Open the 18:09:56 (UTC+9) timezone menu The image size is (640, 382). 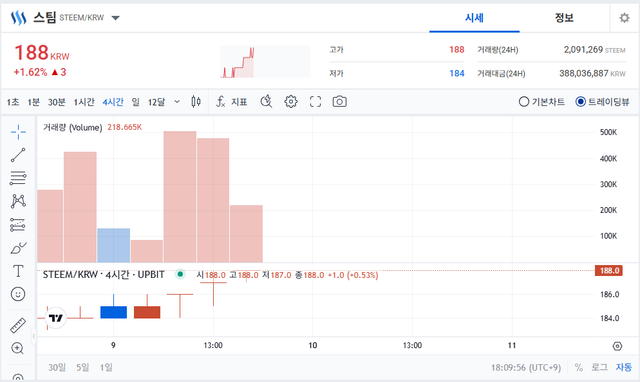pyautogui.click(x=526, y=368)
